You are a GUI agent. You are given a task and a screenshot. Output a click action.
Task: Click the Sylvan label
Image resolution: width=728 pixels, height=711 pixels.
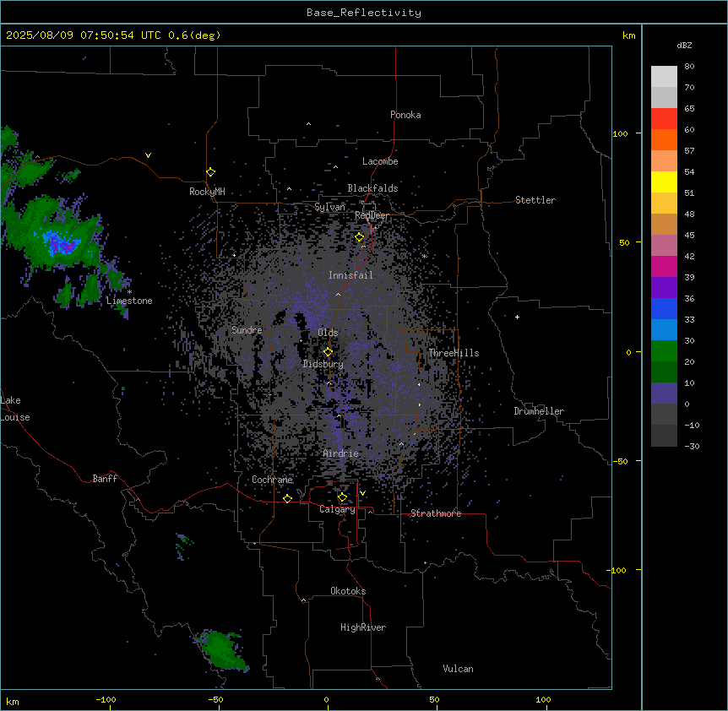[329, 207]
